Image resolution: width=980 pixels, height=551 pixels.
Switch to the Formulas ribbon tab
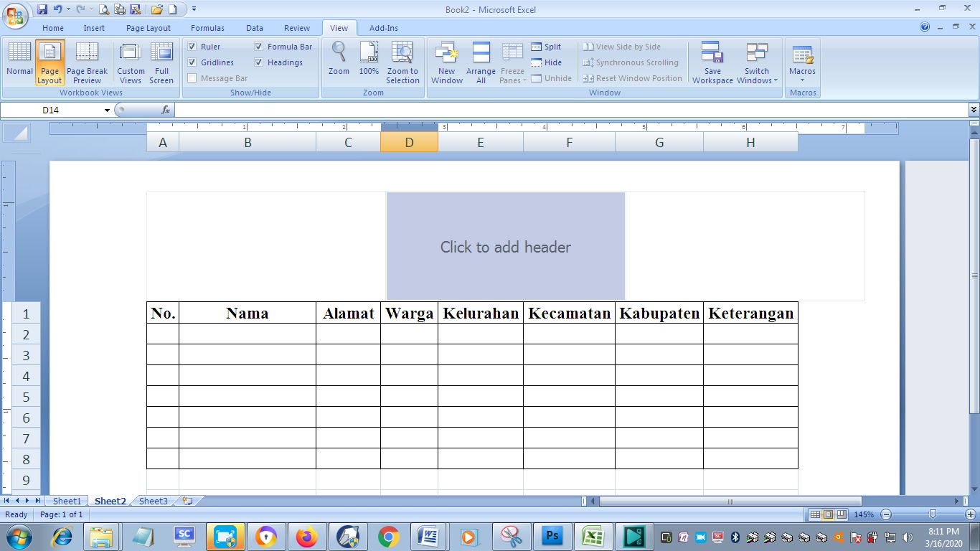[207, 27]
